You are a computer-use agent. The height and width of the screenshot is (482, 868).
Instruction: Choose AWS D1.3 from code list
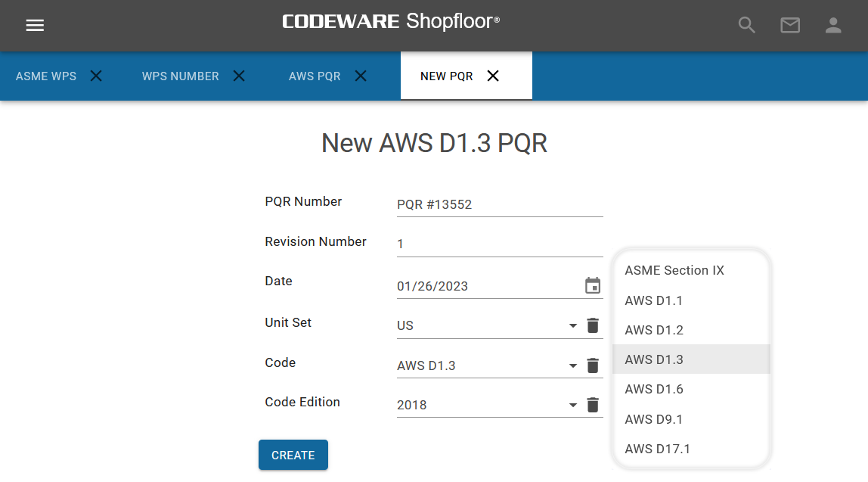(x=691, y=359)
